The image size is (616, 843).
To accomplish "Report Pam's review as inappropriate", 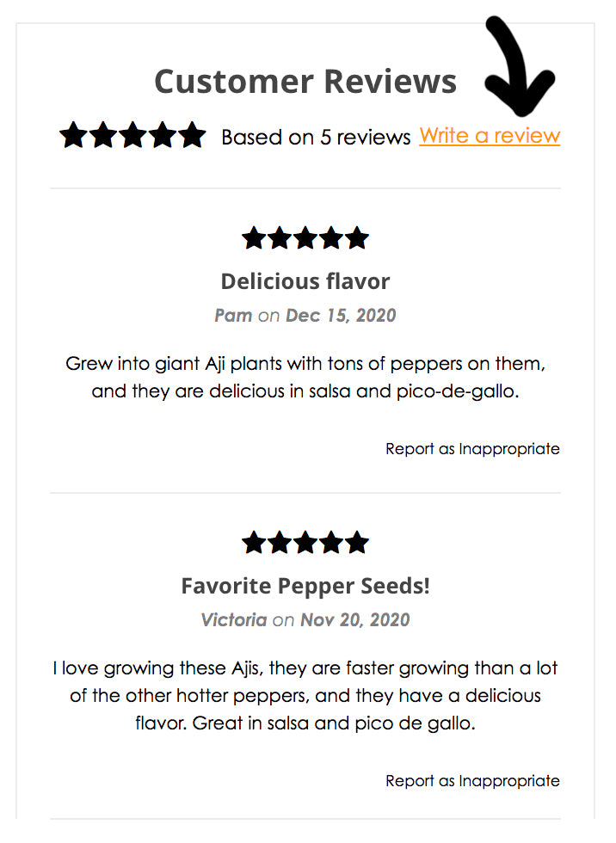I will 472,449.
